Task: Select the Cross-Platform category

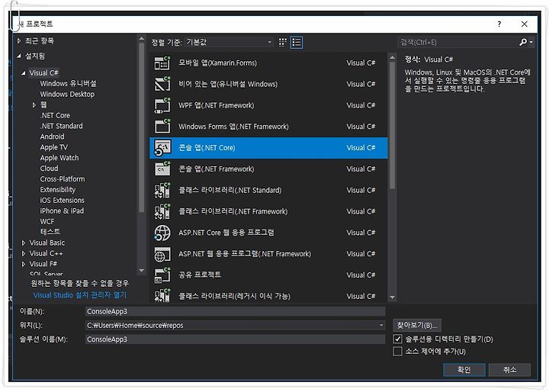Action: (63, 179)
